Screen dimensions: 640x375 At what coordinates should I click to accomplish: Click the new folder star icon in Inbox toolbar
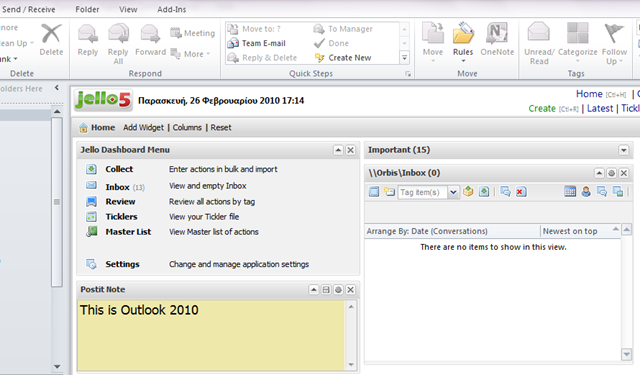coord(389,191)
